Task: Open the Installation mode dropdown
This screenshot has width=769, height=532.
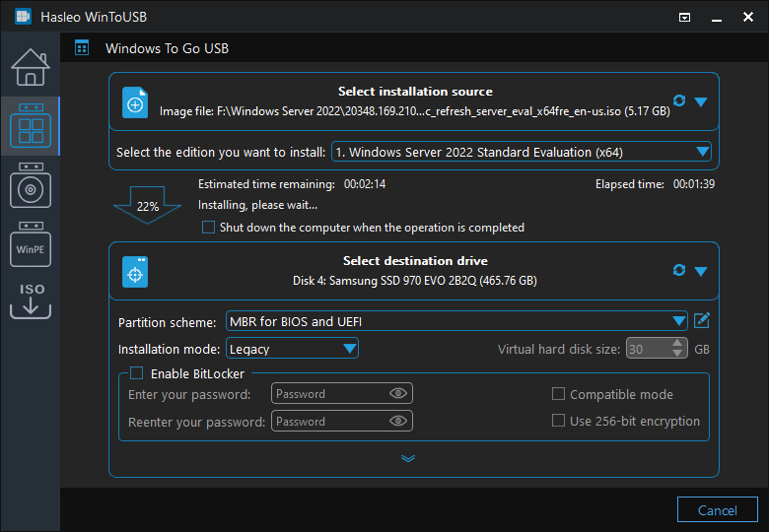Action: (x=292, y=349)
